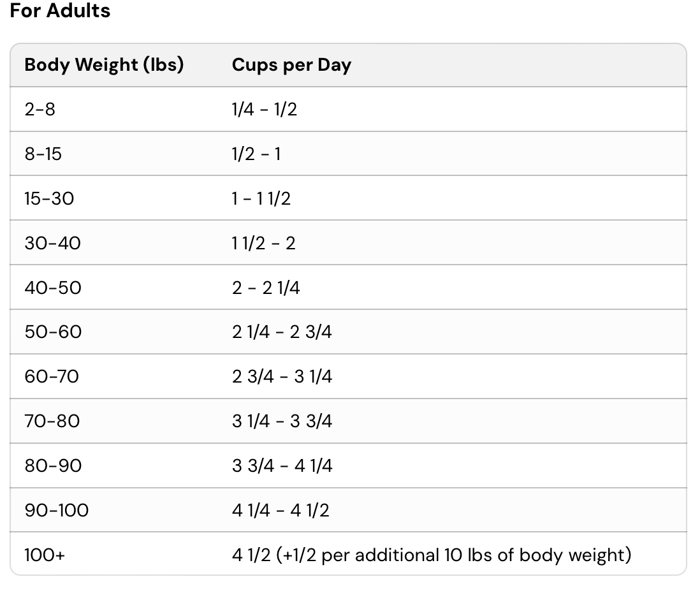
Task: Click the 1 1/2 - 2 cups cell
Action: point(264,244)
